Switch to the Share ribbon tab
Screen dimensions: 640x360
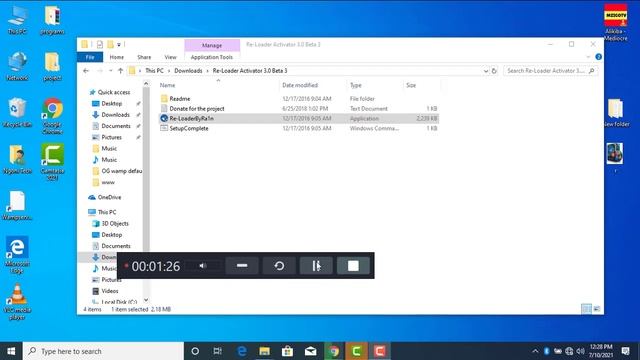(x=144, y=57)
